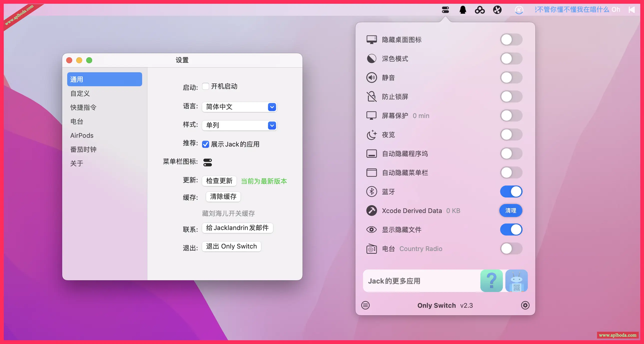Click the eye icon for hidden files
Image resolution: width=644 pixels, height=344 pixels.
point(371,230)
